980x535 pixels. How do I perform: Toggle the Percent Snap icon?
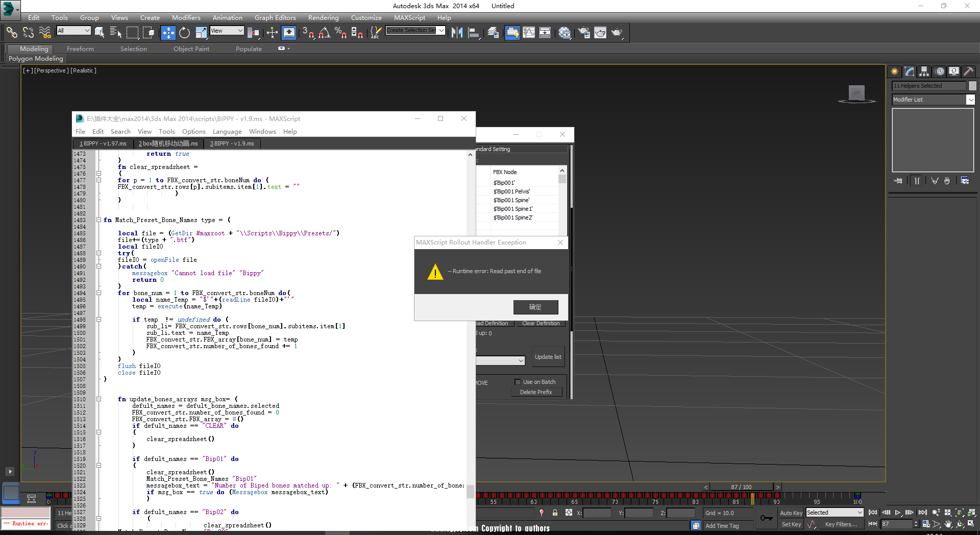click(x=340, y=33)
